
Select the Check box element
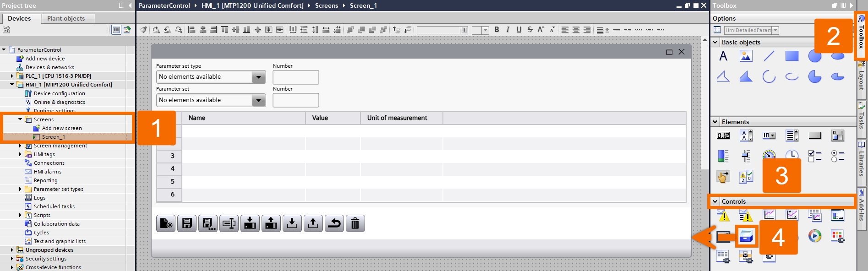[815, 156]
